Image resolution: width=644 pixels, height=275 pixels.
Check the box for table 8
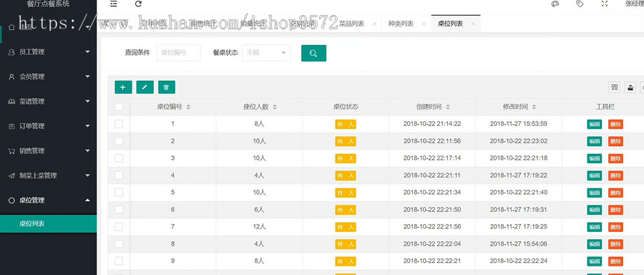click(x=119, y=243)
